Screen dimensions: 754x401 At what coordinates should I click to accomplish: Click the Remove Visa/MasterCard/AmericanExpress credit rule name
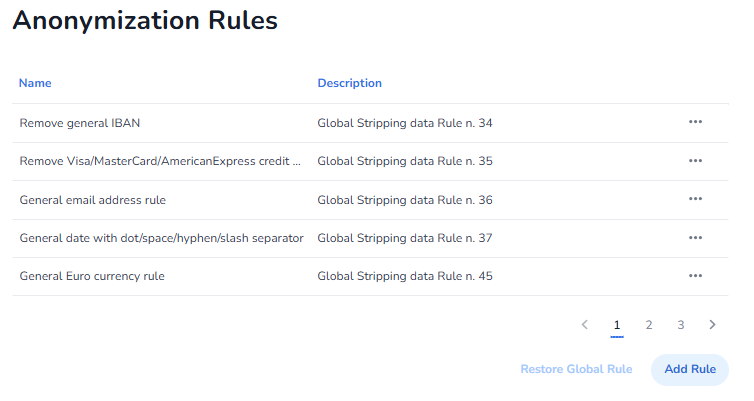pyautogui.click(x=160, y=161)
